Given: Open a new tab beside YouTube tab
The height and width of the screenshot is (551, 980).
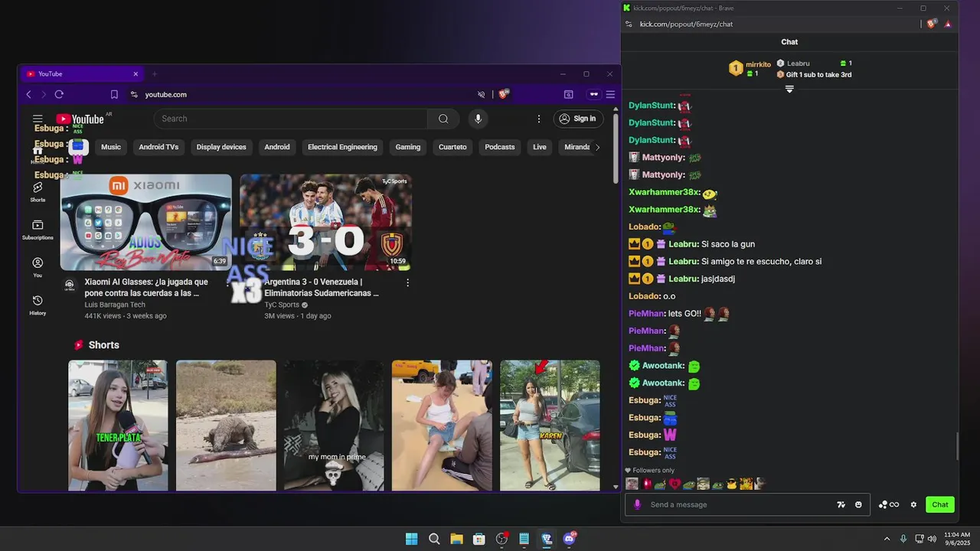Looking at the screenshot, I should click(x=154, y=74).
